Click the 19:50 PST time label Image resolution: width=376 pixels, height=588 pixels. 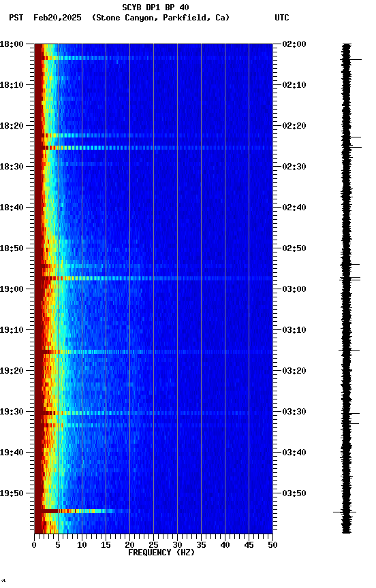pos(12,493)
